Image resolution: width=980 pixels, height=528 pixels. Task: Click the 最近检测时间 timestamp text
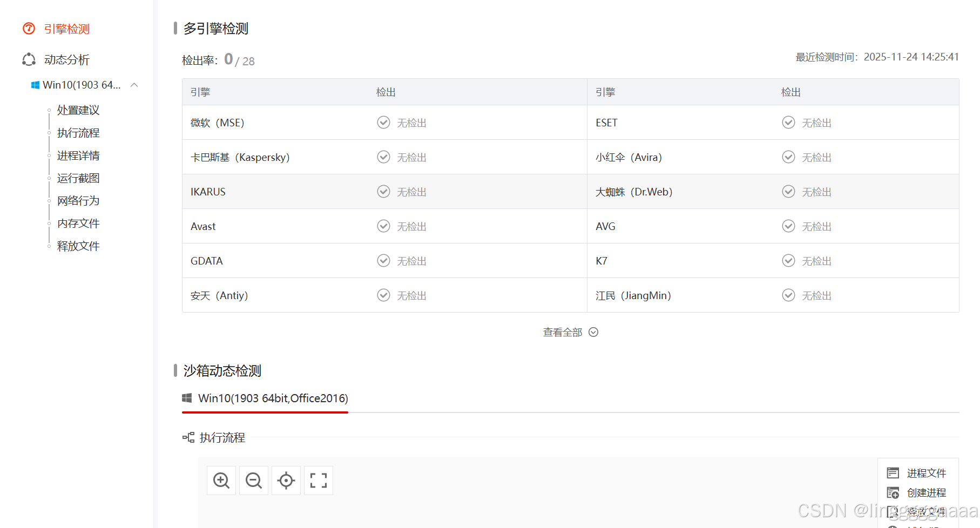[x=877, y=57]
